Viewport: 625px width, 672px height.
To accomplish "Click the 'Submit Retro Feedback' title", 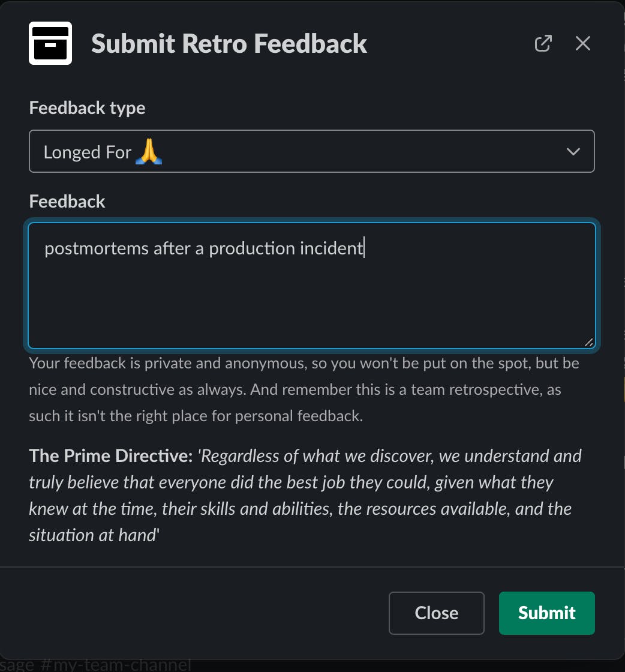I will pos(229,44).
